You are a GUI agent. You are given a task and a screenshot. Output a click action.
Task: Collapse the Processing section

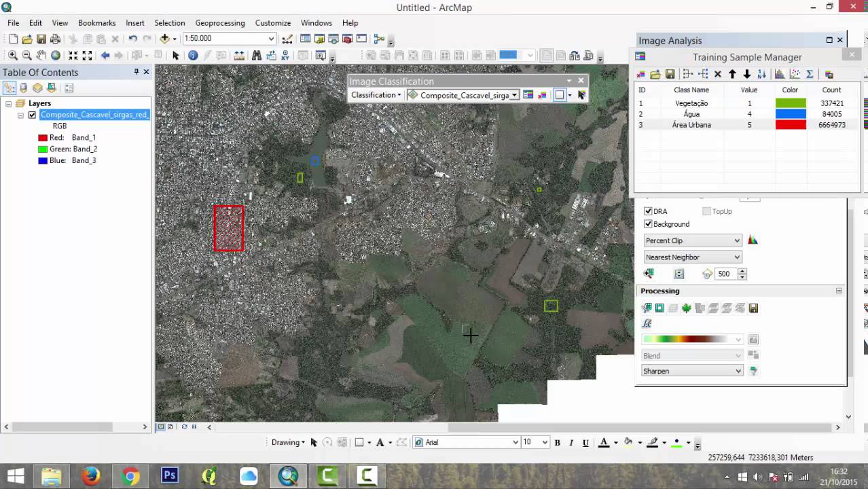[839, 291]
